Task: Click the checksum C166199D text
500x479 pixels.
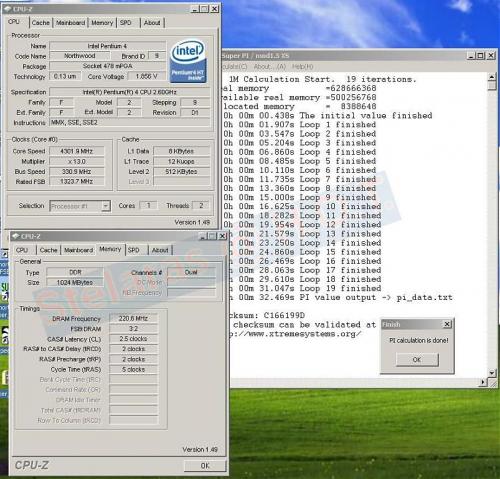Action: click(284, 315)
